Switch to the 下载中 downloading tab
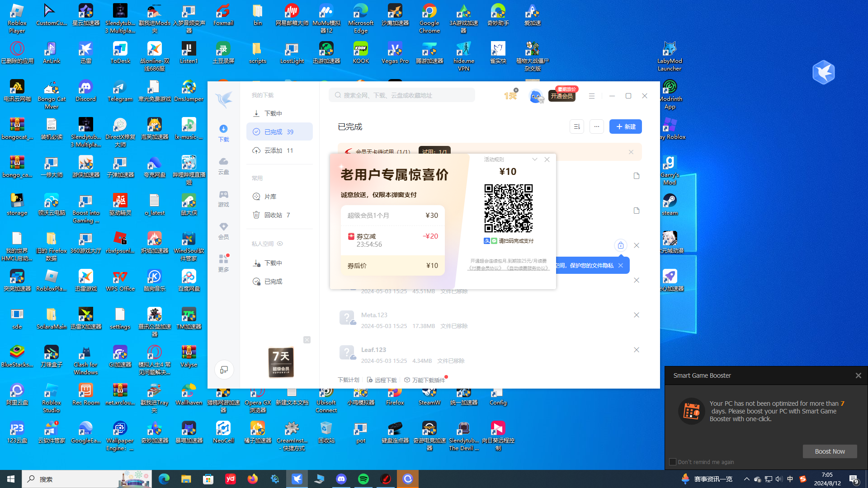868x488 pixels. tap(273, 113)
